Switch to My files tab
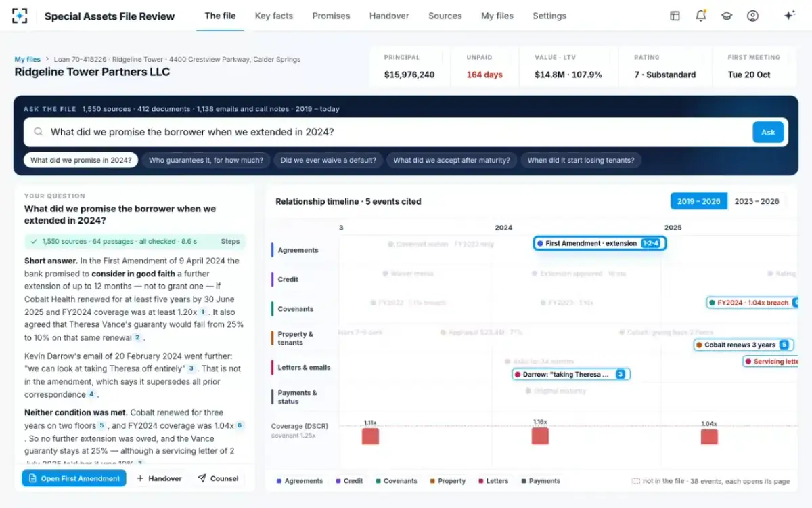Viewport: 812px width, 508px height. [x=497, y=16]
